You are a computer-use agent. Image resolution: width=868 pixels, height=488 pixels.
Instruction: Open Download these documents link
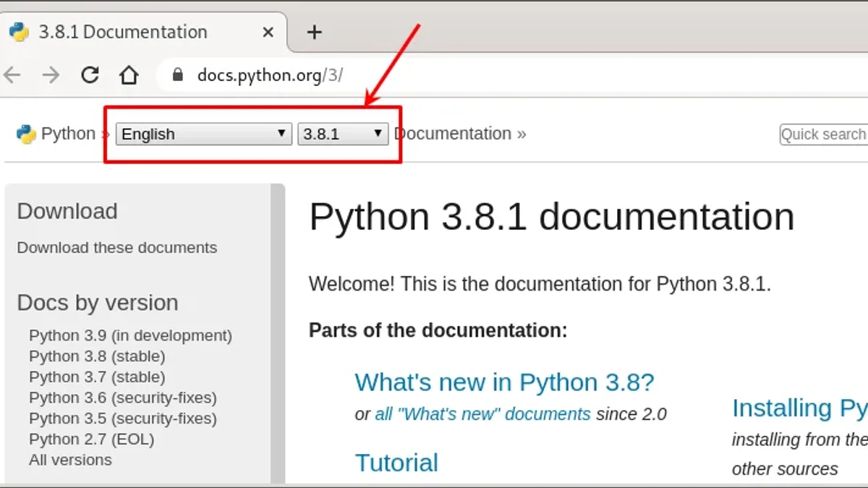pos(116,247)
